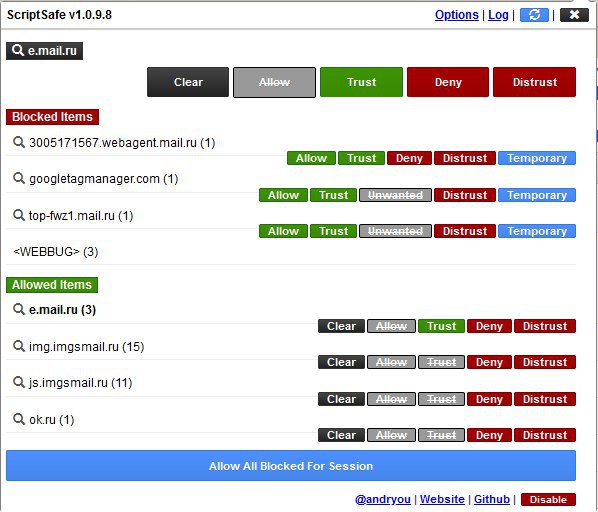Click magnifier icon beside 3005171567.webagent.mail.ru
598x512 pixels.
[19, 142]
